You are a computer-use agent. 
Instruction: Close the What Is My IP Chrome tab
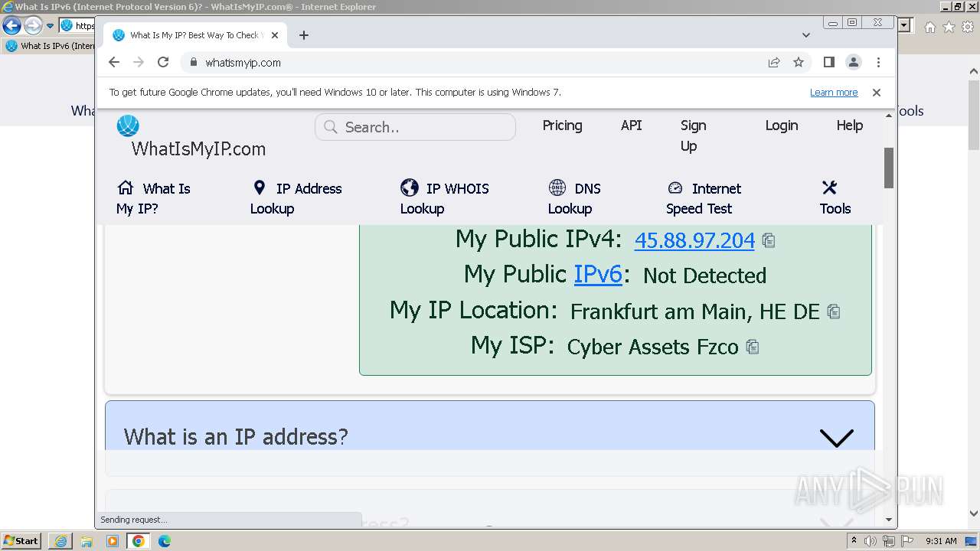click(275, 35)
